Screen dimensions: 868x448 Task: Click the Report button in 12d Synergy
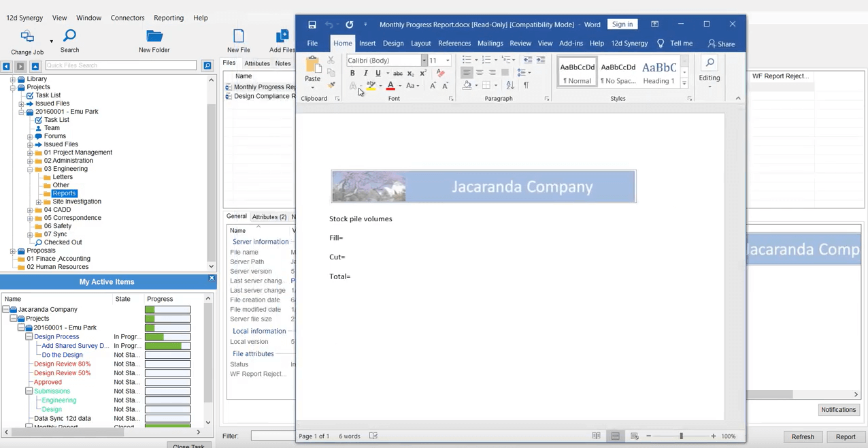(x=846, y=437)
